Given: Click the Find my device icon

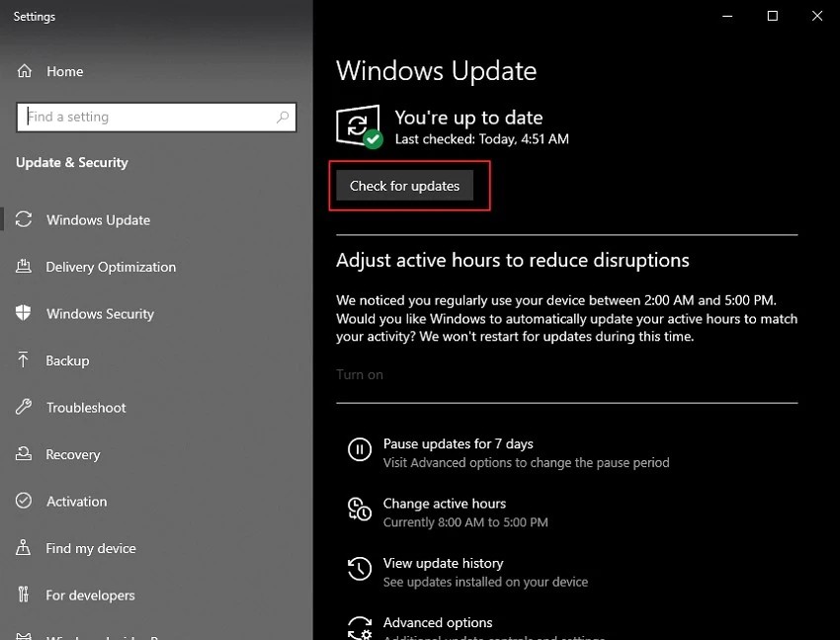Looking at the screenshot, I should (23, 547).
